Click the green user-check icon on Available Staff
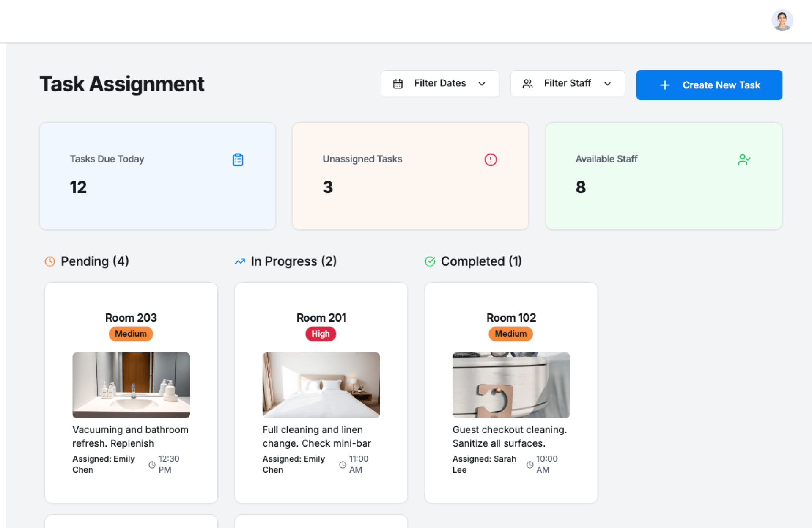The image size is (812, 528). (x=743, y=159)
